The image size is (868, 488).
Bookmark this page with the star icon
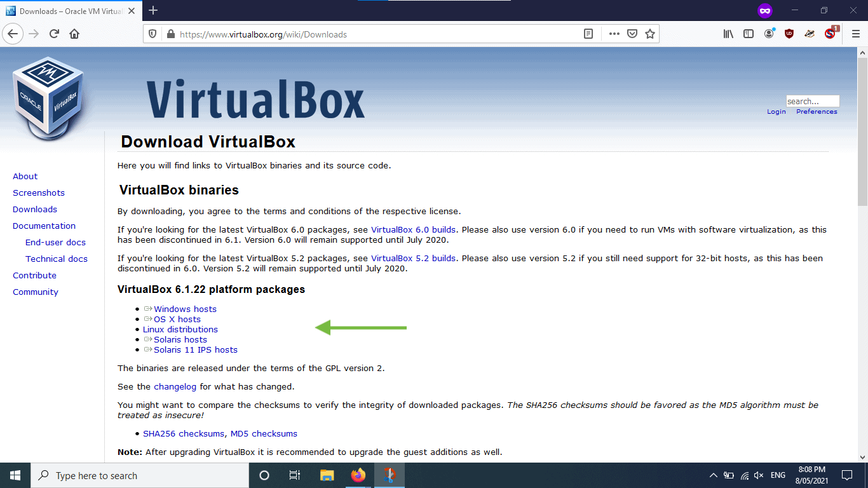pyautogui.click(x=649, y=34)
